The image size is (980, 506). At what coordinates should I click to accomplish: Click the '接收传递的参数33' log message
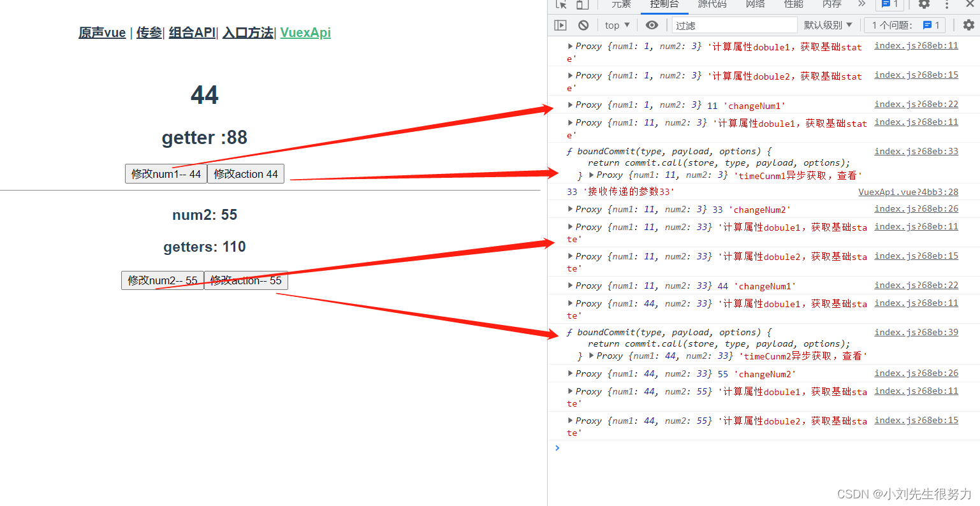click(629, 191)
